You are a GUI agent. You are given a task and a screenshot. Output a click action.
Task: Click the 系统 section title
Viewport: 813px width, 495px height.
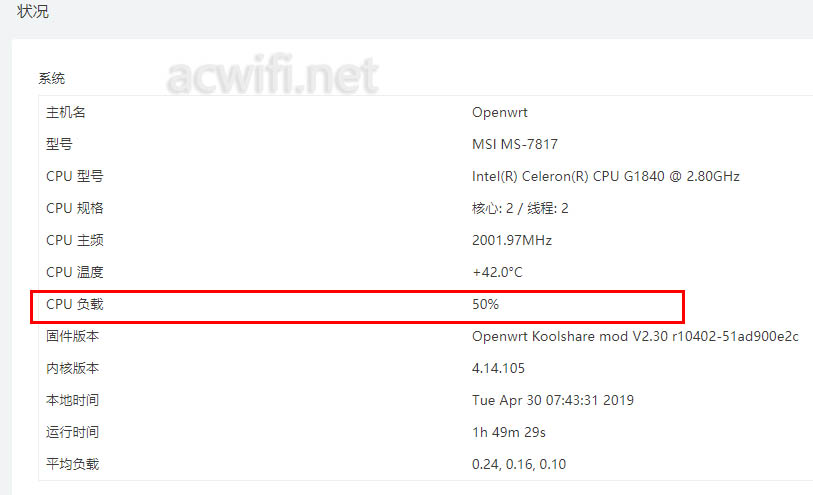(51, 78)
